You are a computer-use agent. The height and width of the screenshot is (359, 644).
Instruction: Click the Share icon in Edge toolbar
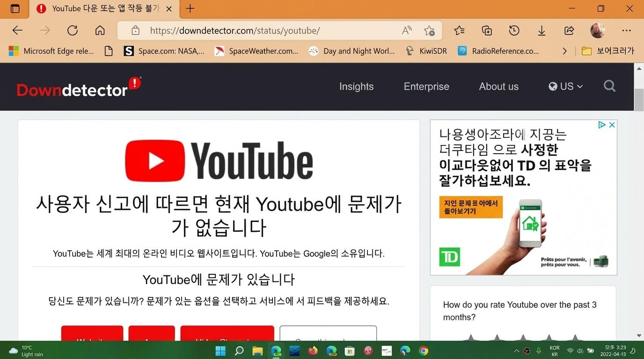569,30
